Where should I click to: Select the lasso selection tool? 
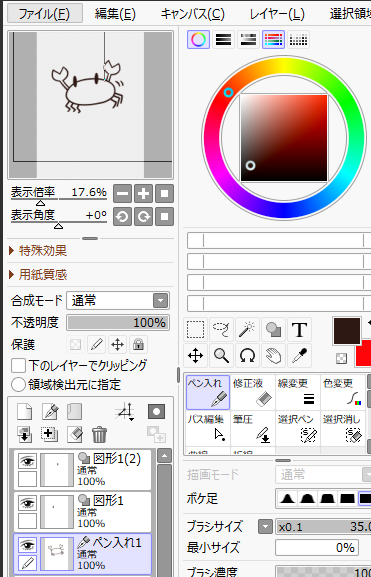tap(222, 330)
